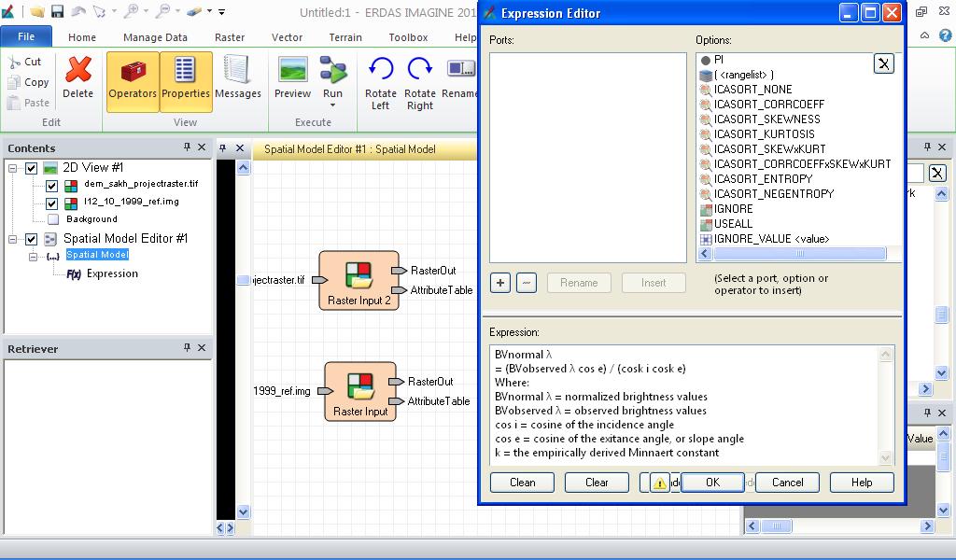Viewport: 956px width, 560px height.
Task: Preview the spatial model output
Action: pyautogui.click(x=292, y=77)
